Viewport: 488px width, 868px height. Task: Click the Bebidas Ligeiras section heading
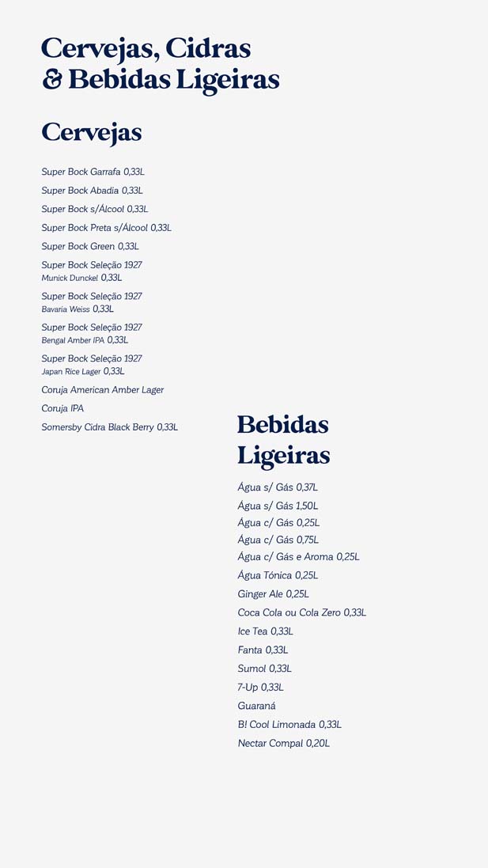(x=283, y=440)
